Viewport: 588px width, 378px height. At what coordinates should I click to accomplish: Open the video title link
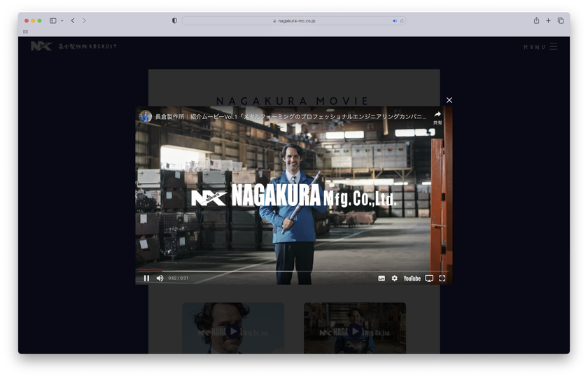coord(290,117)
